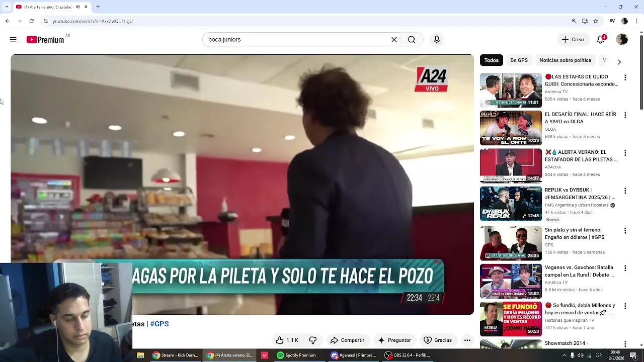644x362 pixels.
Task: Open Spotify Premium from taskbar
Action: [296, 355]
